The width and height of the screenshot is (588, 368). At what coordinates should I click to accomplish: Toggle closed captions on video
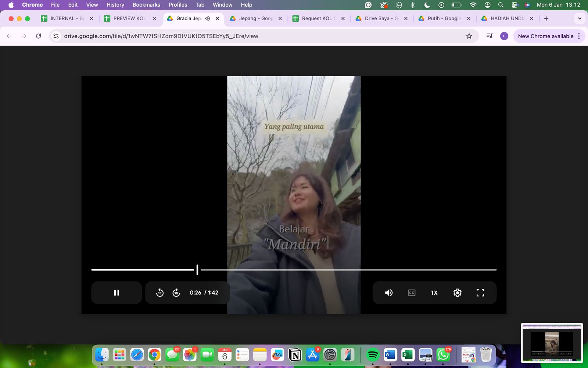(412, 293)
